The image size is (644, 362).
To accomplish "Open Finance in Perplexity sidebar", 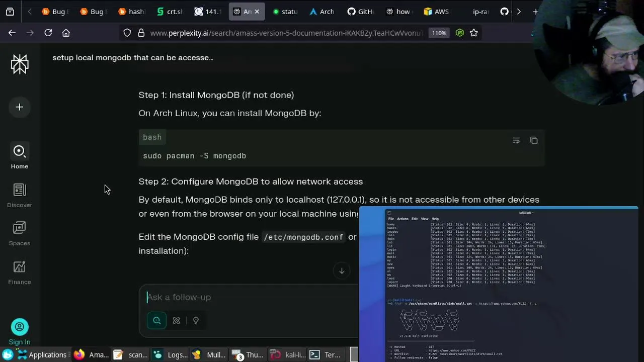I will pos(20,273).
